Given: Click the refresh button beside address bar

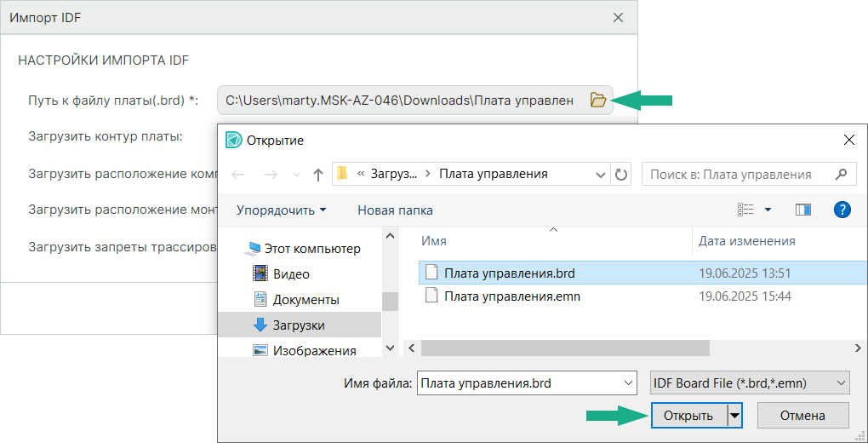Looking at the screenshot, I should point(621,175).
